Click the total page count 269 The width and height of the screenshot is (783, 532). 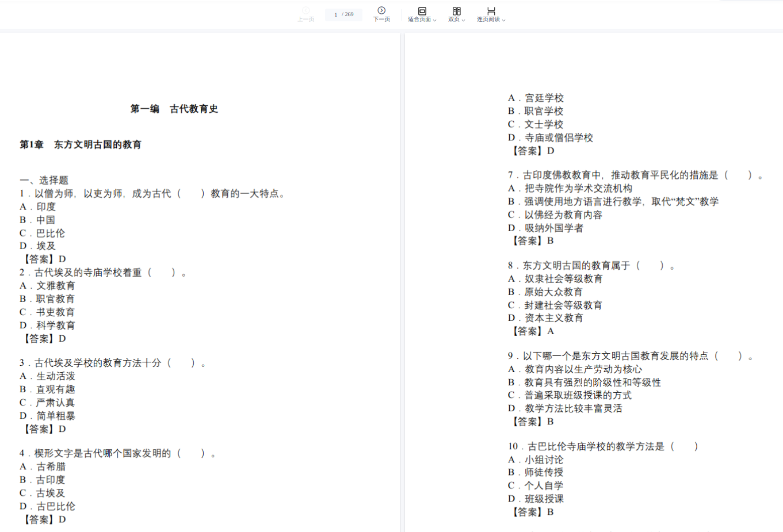click(x=349, y=15)
